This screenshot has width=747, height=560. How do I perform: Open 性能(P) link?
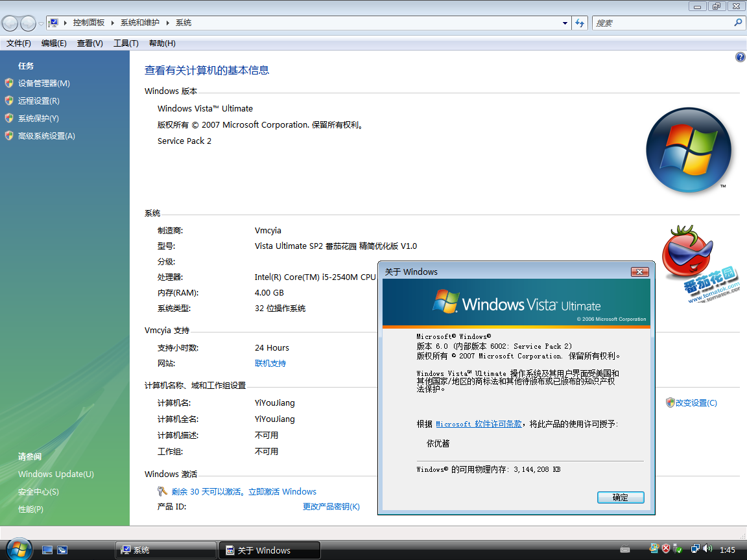[30, 509]
